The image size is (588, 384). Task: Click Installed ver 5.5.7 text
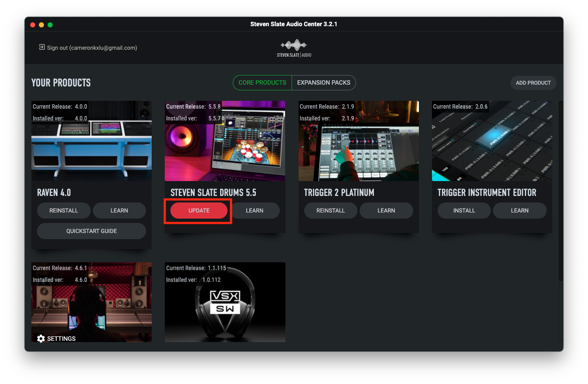point(193,118)
